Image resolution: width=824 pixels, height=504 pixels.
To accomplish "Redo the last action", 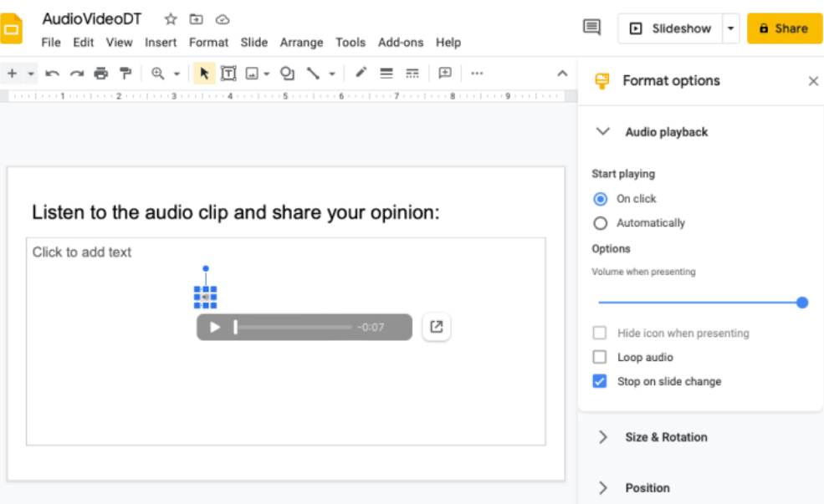I will pos(77,74).
